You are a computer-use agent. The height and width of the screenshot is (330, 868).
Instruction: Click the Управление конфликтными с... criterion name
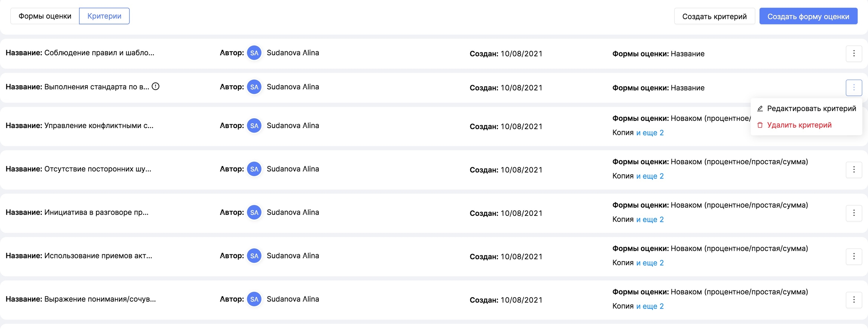[x=99, y=125]
